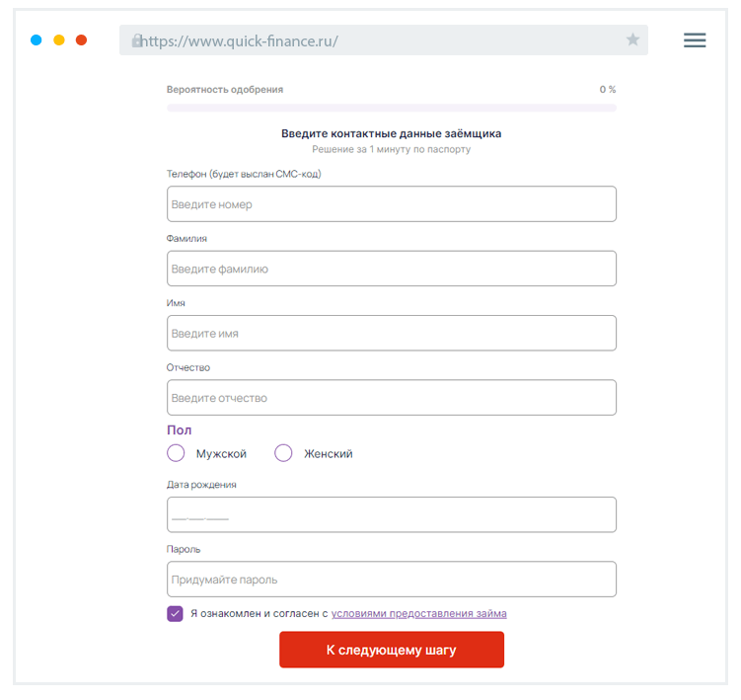This screenshot has height=700, width=741.
Task: Uncheck the loan terms agreement checkbox
Action: [176, 613]
